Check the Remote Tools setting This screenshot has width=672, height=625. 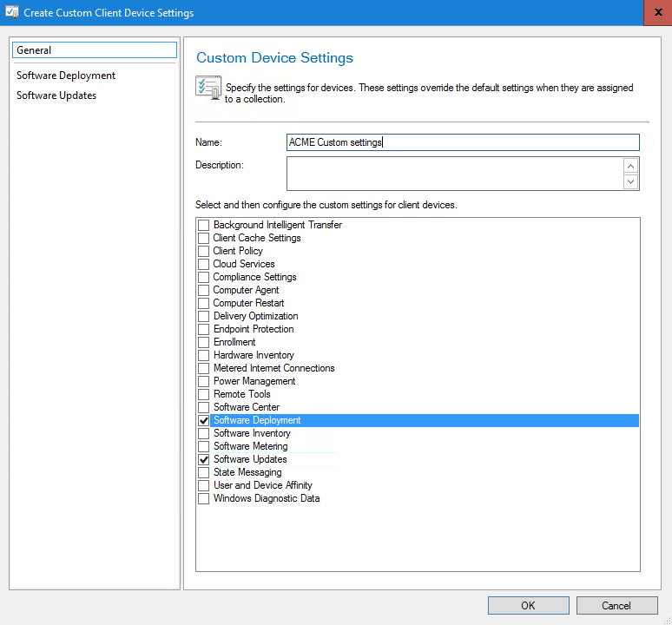[204, 395]
